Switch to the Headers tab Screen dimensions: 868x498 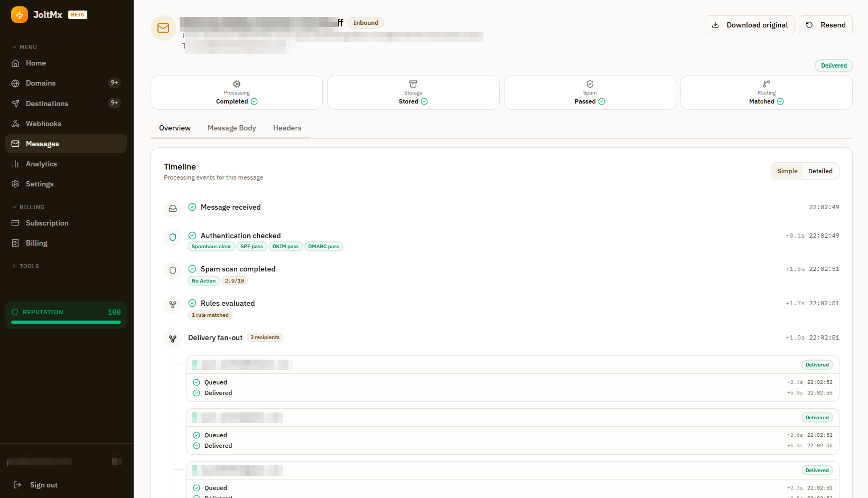(287, 128)
